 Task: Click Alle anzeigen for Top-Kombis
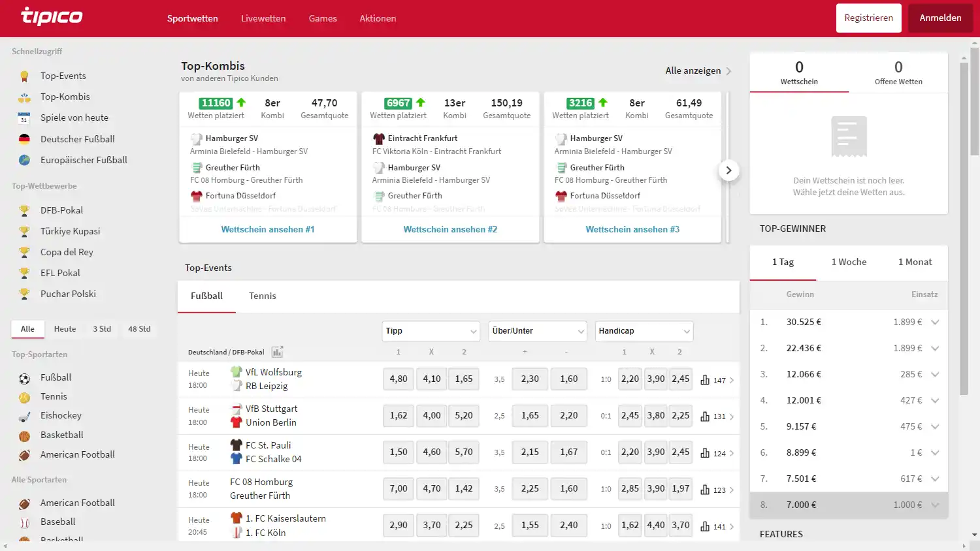[x=698, y=71]
